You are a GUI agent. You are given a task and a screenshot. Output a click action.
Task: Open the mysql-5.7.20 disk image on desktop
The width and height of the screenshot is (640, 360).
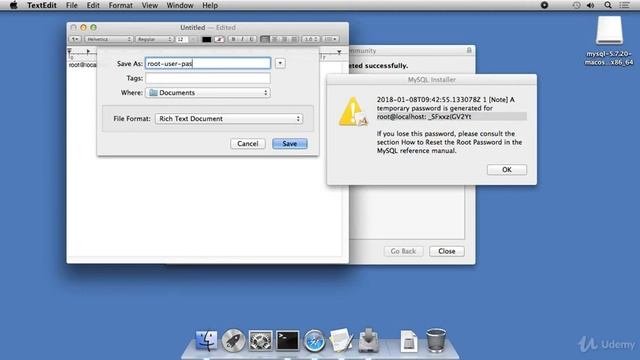609,31
